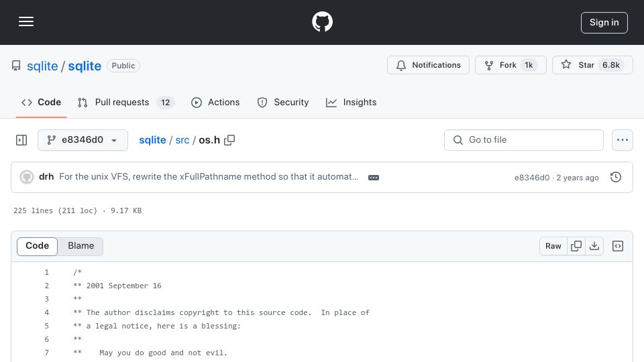Click the pull requests count badge 12
Screen dimensions: 644x362
pos(166,102)
